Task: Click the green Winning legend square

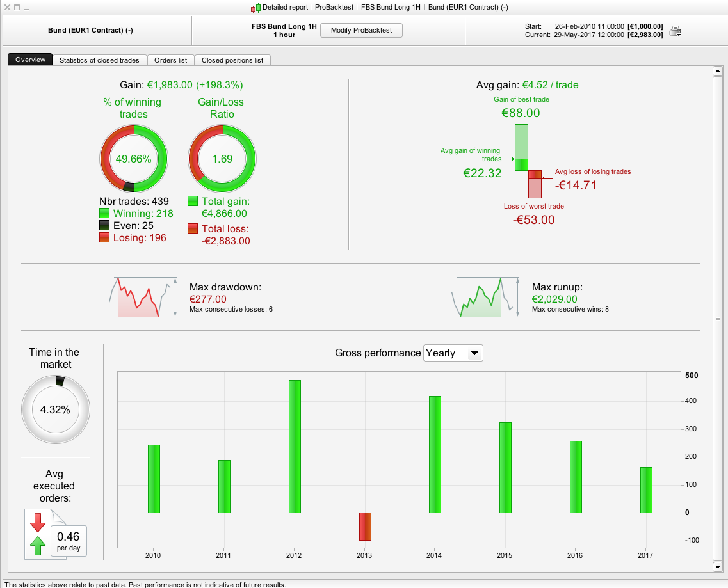Action: [104, 214]
